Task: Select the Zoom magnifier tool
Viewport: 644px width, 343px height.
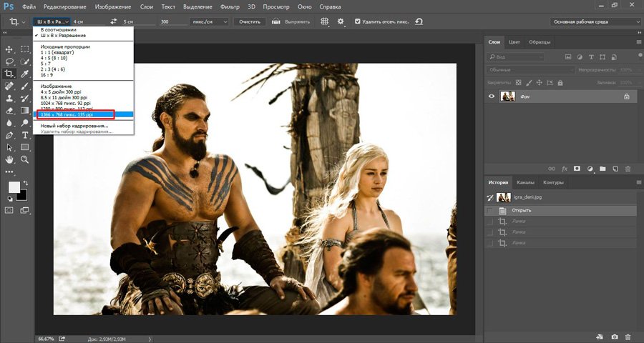Action: pyautogui.click(x=25, y=159)
